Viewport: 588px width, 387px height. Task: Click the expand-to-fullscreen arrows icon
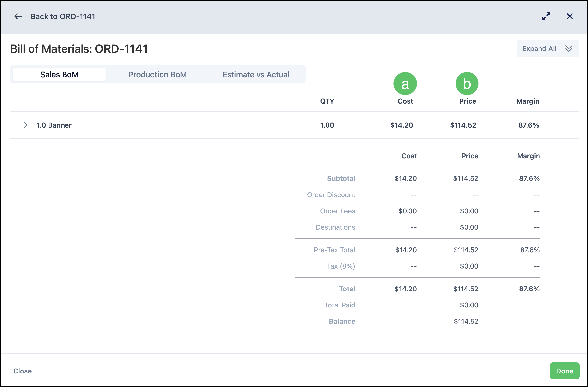point(546,16)
